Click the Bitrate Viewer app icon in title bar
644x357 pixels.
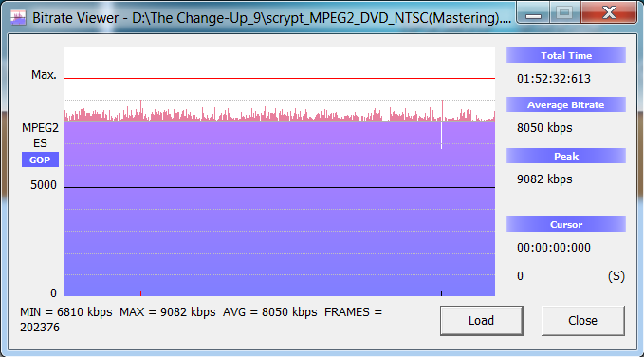click(x=18, y=18)
